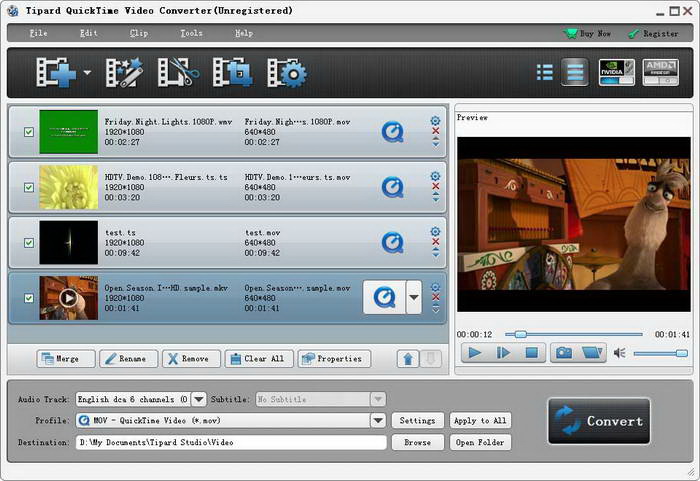700x481 pixels.
Task: Toggle checkbox for HDTV.Demo Fleurs.ts file
Action: (28, 186)
